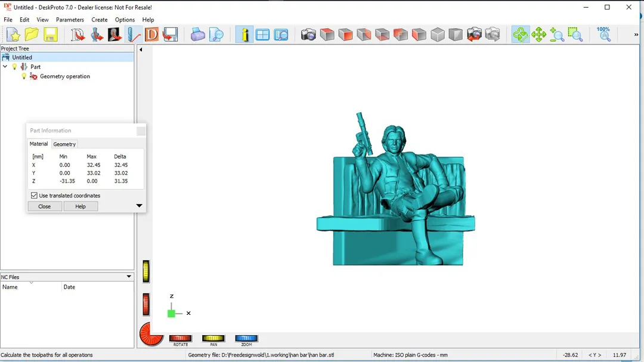Click the list-with-magnifier toolbar icon
Screen dimensions: 644x362
click(x=281, y=35)
